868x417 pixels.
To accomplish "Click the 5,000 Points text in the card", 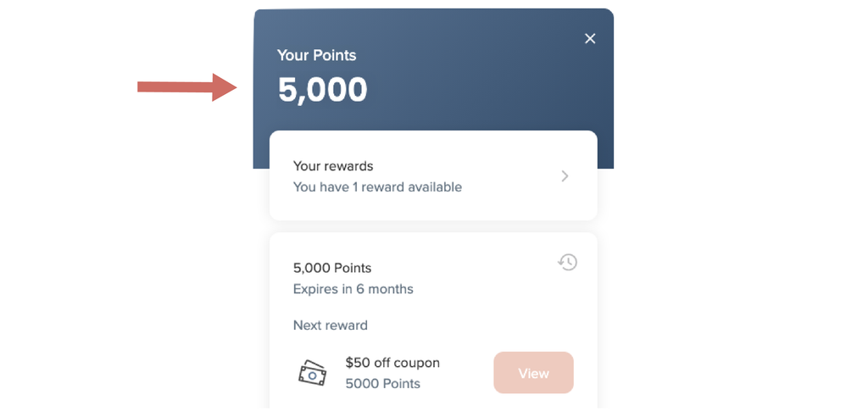I will [332, 268].
